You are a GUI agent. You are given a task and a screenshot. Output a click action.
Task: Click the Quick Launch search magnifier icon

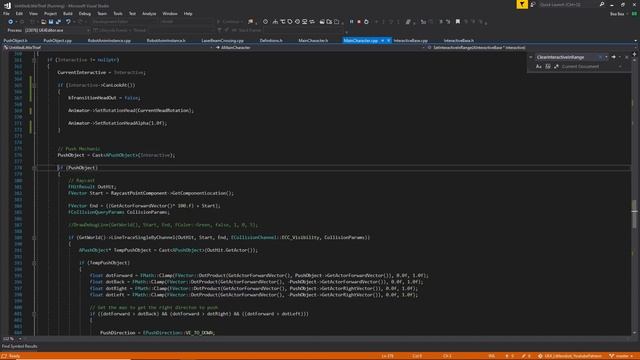602,4
